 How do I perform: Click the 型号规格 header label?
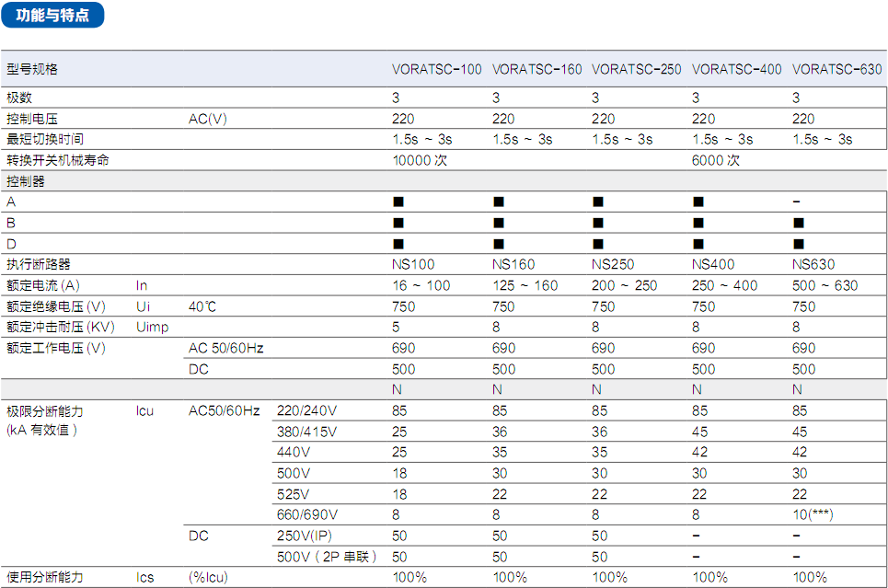(32, 70)
